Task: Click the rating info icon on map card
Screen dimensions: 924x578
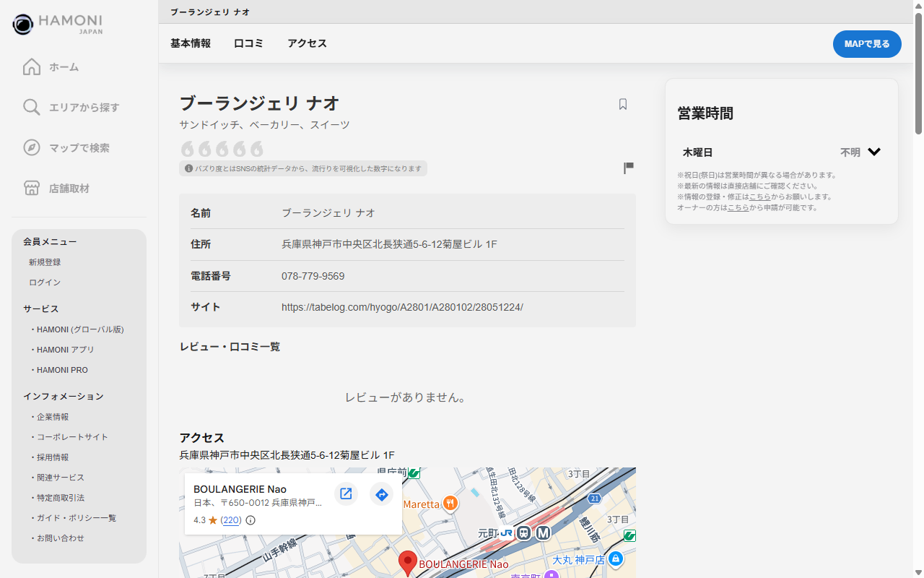Action: 250,520
